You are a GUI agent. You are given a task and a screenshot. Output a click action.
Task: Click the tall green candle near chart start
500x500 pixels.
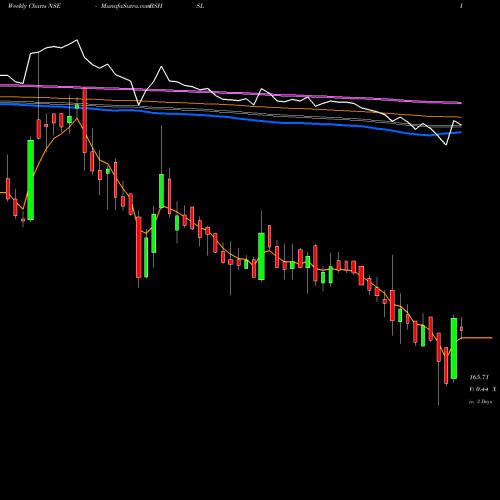[31, 180]
